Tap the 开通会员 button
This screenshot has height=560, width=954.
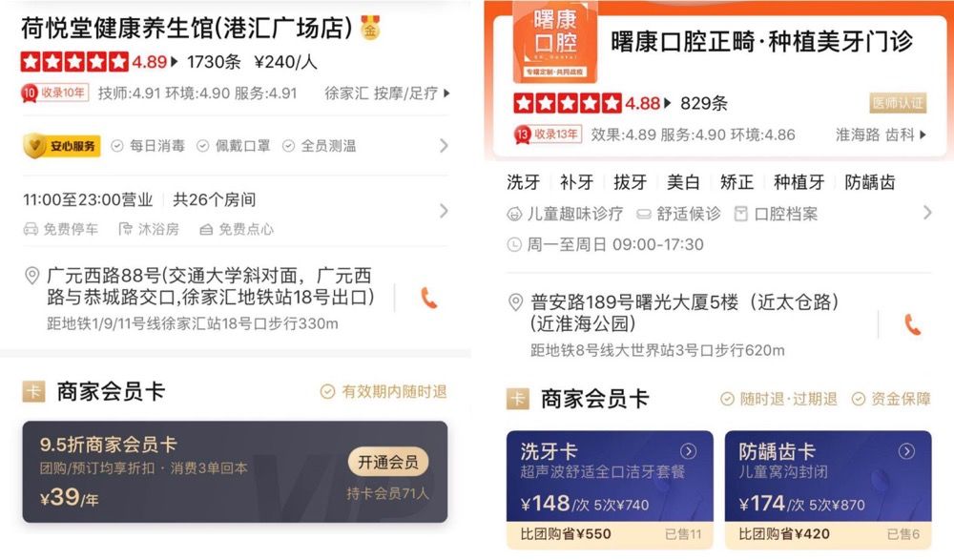pos(388,463)
